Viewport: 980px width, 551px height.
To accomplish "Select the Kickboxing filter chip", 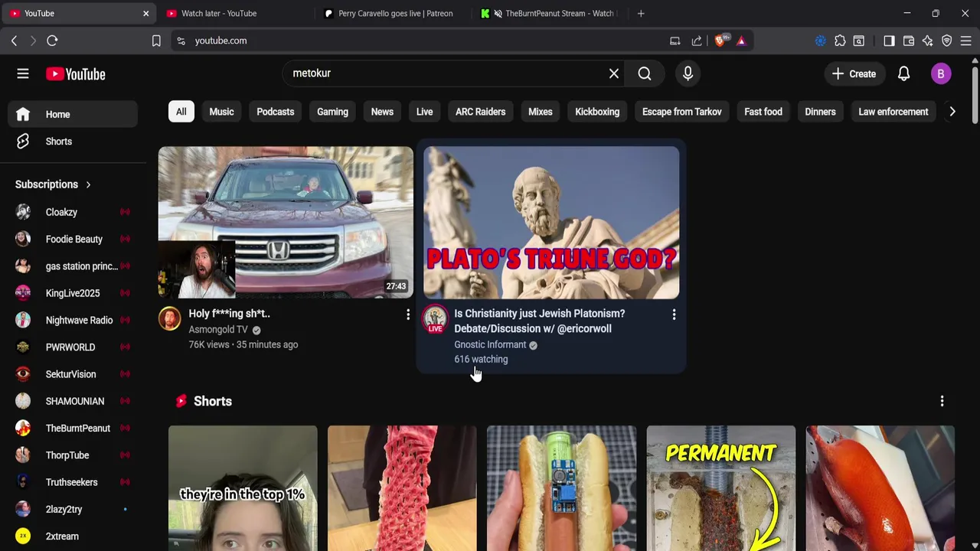I will tap(597, 112).
